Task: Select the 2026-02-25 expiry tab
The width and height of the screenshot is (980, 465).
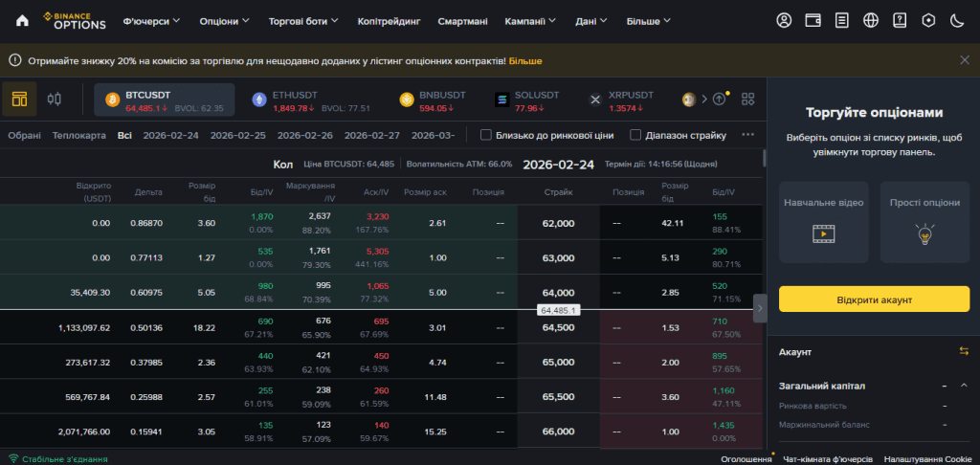Action: tap(238, 135)
